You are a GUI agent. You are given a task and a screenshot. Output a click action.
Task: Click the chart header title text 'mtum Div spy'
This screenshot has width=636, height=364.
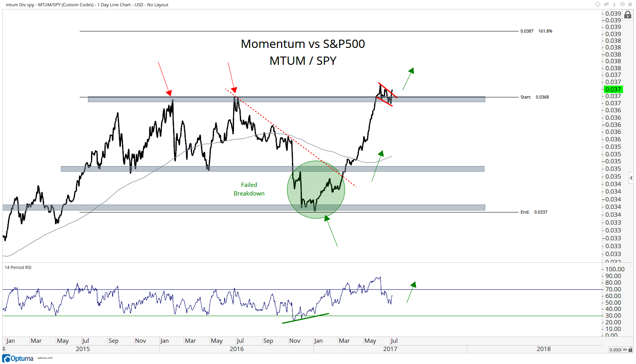(x=20, y=5)
